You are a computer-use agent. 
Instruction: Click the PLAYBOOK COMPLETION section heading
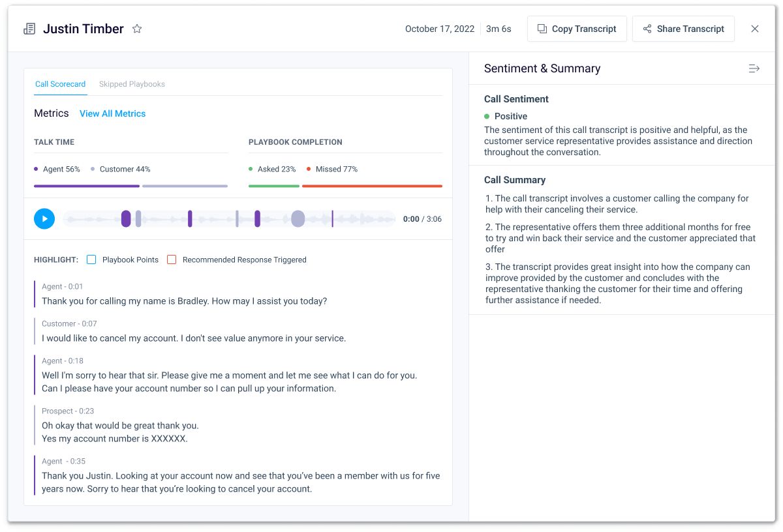coord(296,142)
